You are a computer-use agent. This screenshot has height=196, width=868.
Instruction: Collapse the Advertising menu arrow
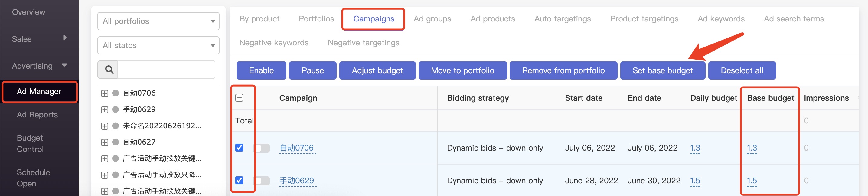(64, 65)
